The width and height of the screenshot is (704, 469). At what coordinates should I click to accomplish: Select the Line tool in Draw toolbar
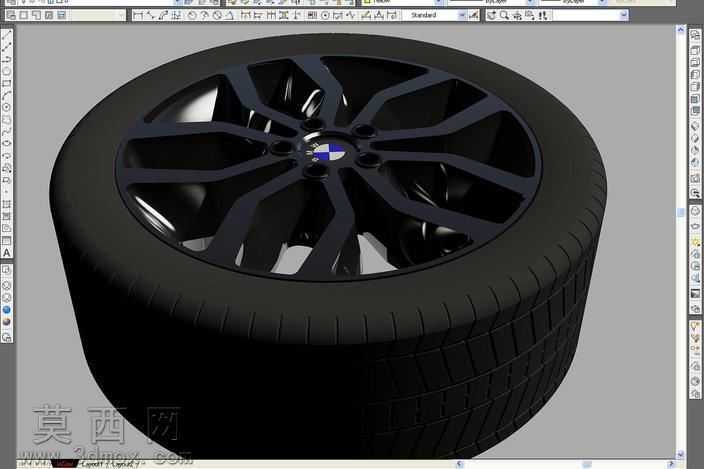click(7, 35)
